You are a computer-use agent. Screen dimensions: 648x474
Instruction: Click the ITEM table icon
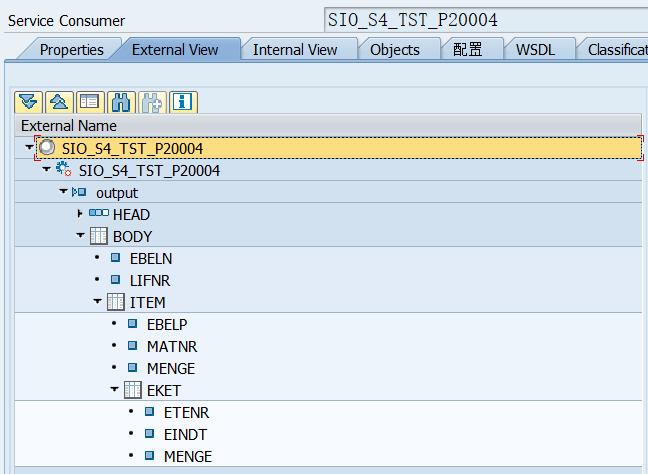point(116,302)
